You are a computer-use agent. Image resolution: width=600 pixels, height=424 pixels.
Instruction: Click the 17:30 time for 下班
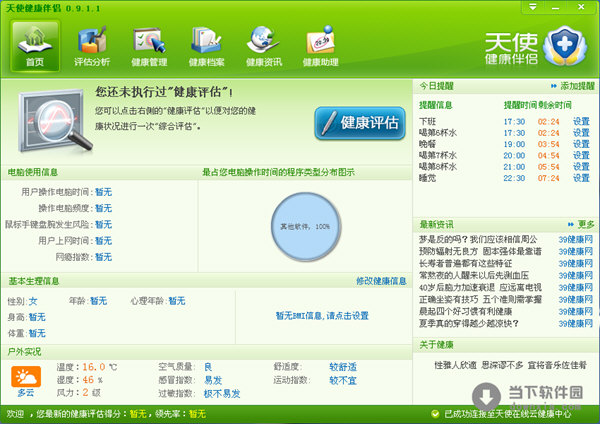point(514,122)
